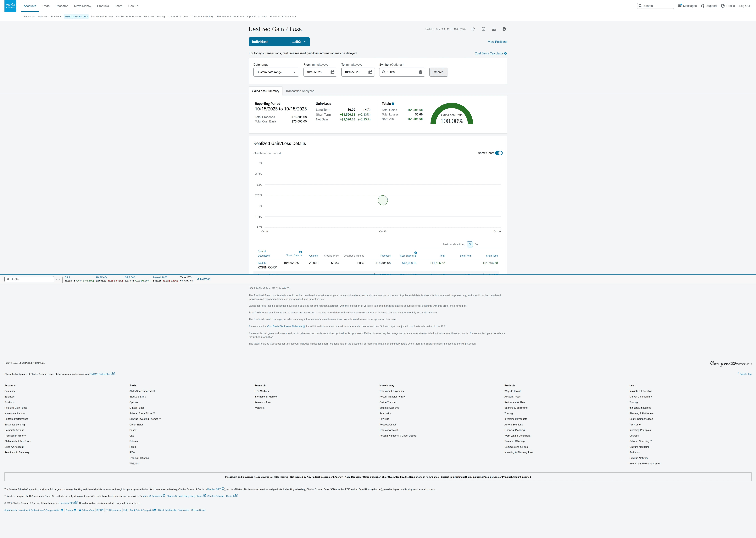This screenshot has height=538, width=756.
Task: Click the Cost Basis column info icon
Action: (416, 253)
